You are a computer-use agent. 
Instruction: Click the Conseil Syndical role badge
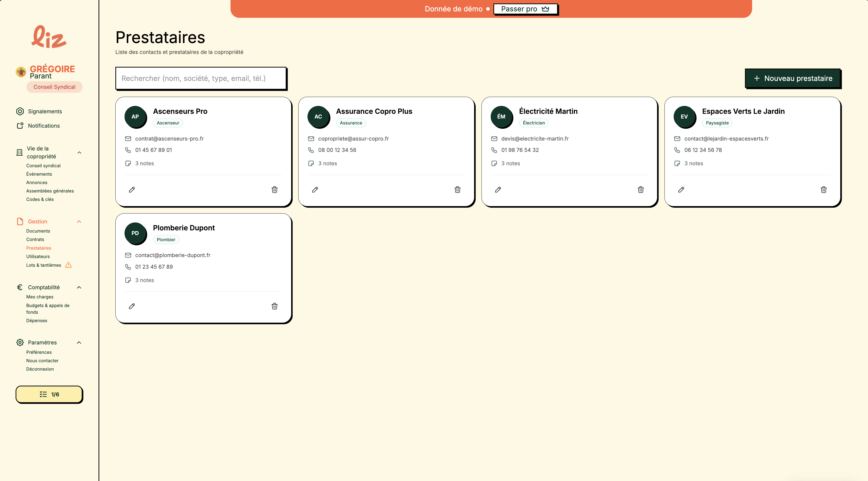click(x=54, y=87)
